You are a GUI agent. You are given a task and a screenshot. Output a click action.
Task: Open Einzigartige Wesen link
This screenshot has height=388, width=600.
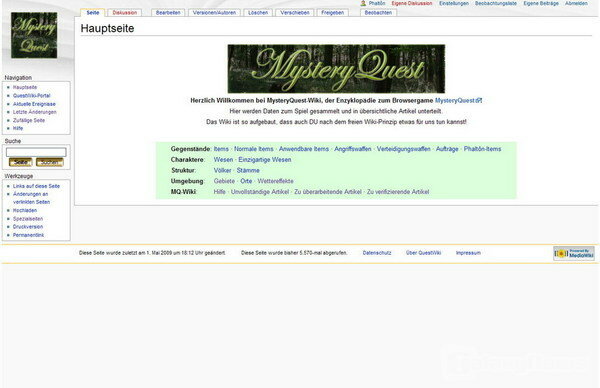point(265,160)
